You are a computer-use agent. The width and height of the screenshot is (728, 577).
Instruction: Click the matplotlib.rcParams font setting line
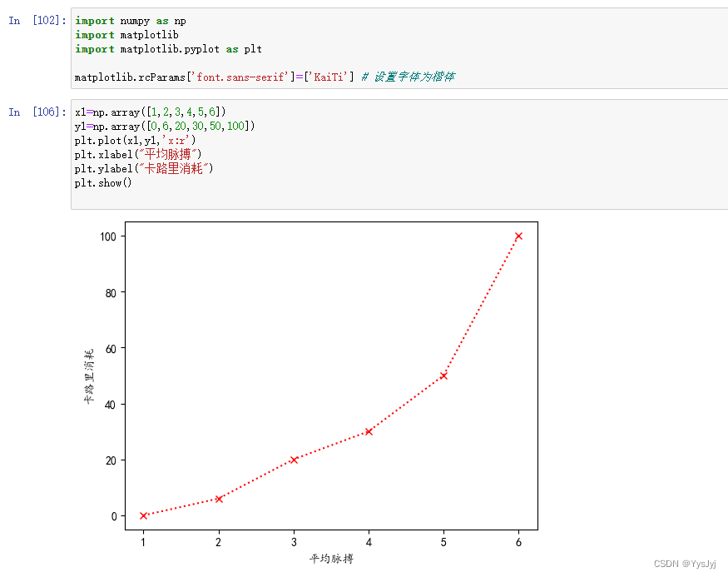click(x=265, y=77)
